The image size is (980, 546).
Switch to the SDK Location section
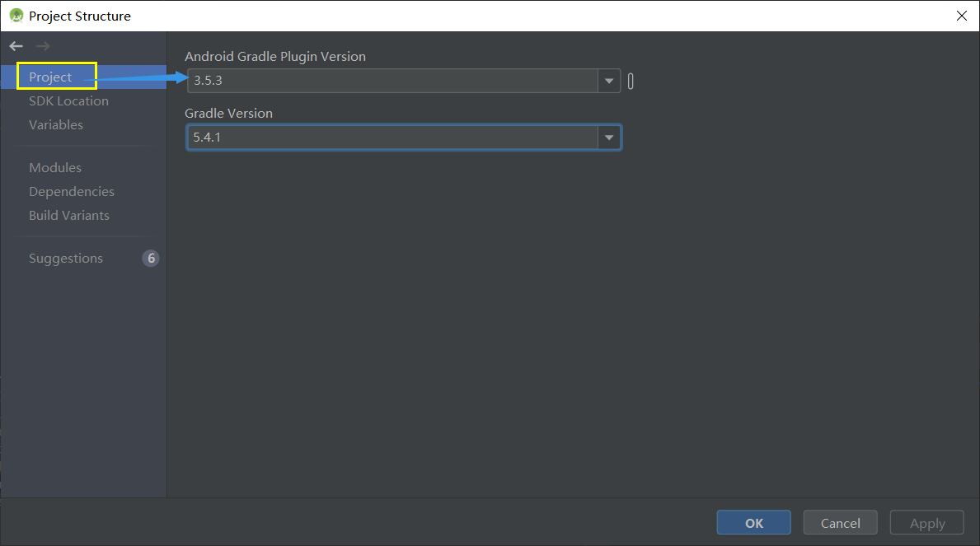[x=68, y=100]
